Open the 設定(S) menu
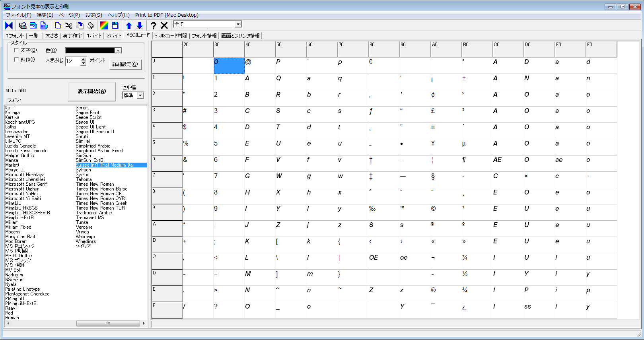The width and height of the screenshot is (644, 340). coord(93,15)
